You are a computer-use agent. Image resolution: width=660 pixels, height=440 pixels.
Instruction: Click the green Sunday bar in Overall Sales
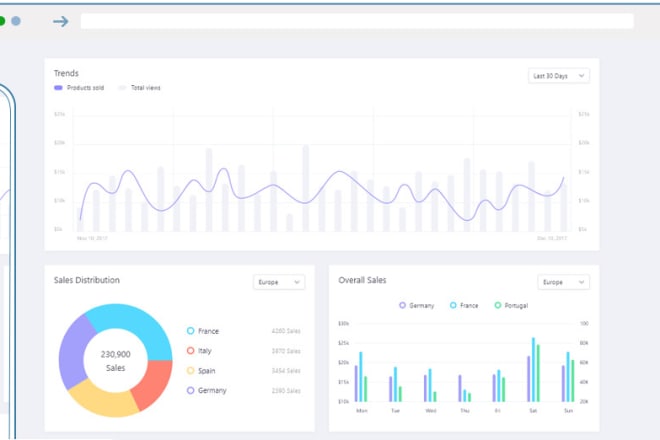point(572,381)
